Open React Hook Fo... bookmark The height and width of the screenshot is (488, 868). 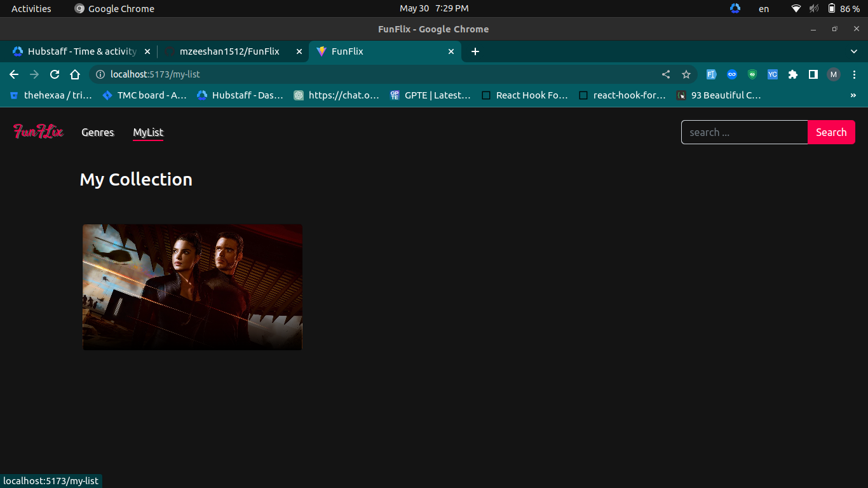525,95
